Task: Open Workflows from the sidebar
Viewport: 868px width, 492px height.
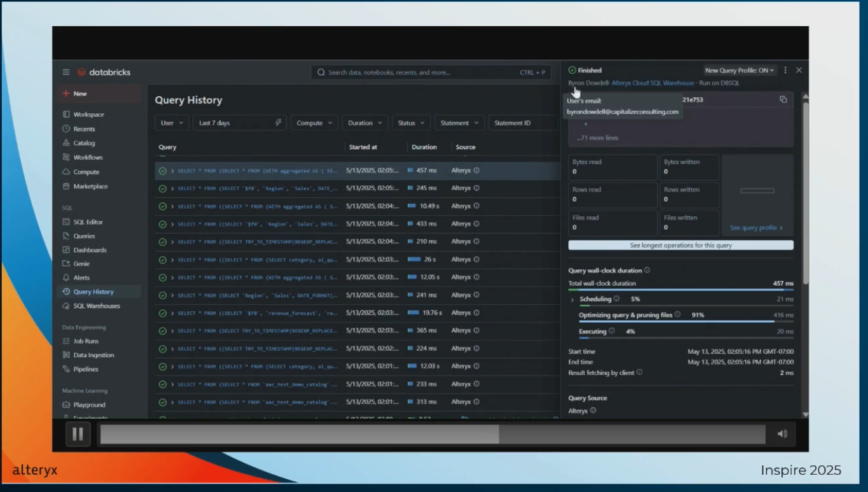Action: 88,157
